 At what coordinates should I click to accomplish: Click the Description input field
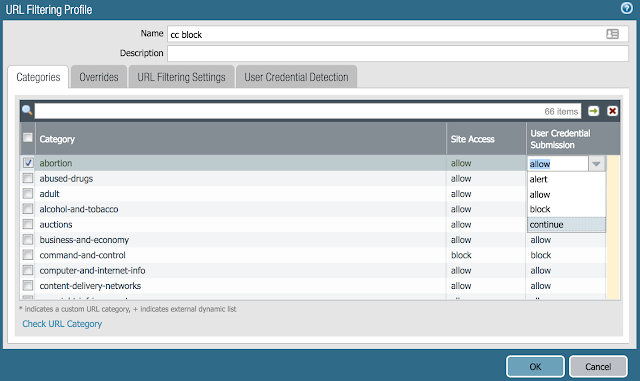click(398, 53)
